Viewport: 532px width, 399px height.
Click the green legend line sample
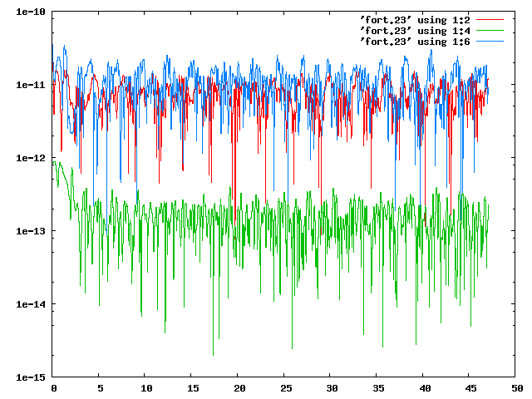(x=490, y=31)
